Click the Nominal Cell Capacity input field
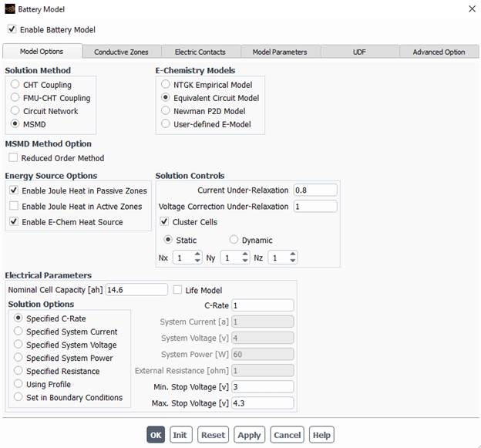The image size is (481, 448). (x=136, y=290)
